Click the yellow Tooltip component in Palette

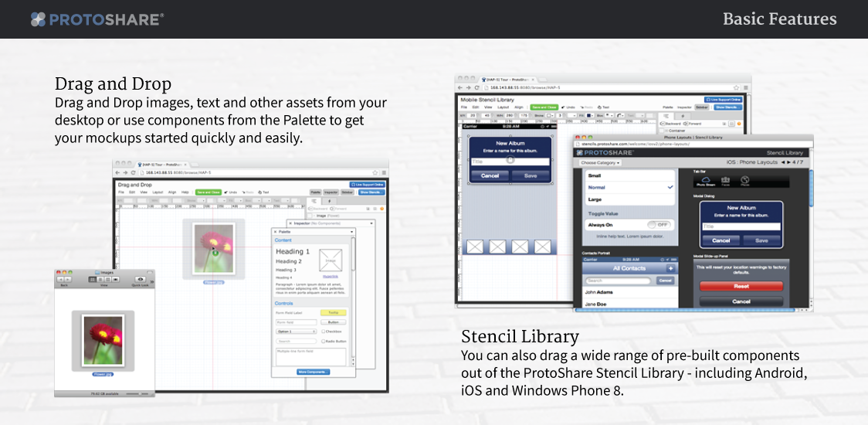tap(334, 312)
